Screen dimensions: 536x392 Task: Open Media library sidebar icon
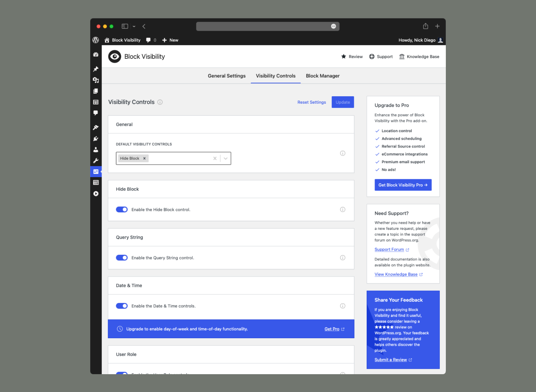pyautogui.click(x=96, y=80)
